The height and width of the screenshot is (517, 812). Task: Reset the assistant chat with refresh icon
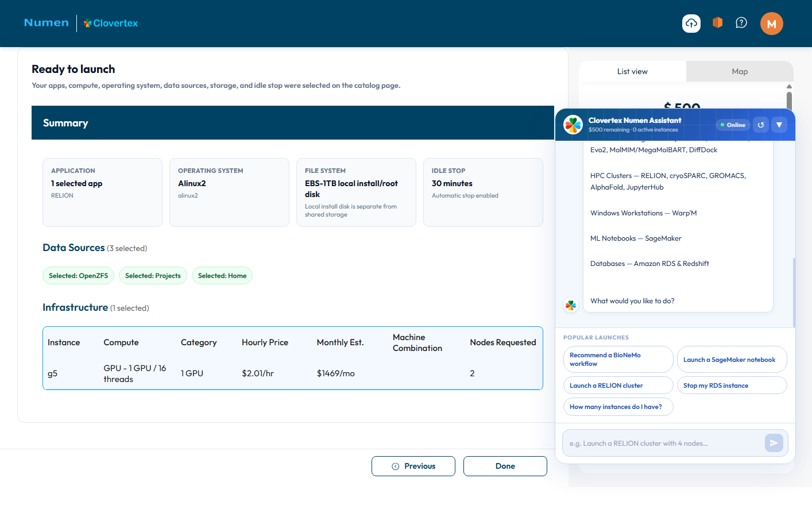[x=761, y=125]
